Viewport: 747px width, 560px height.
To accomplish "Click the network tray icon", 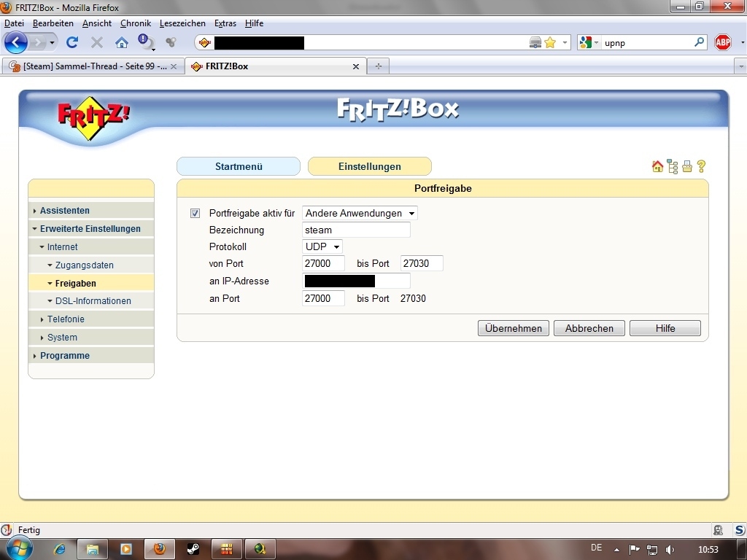I will tap(651, 550).
